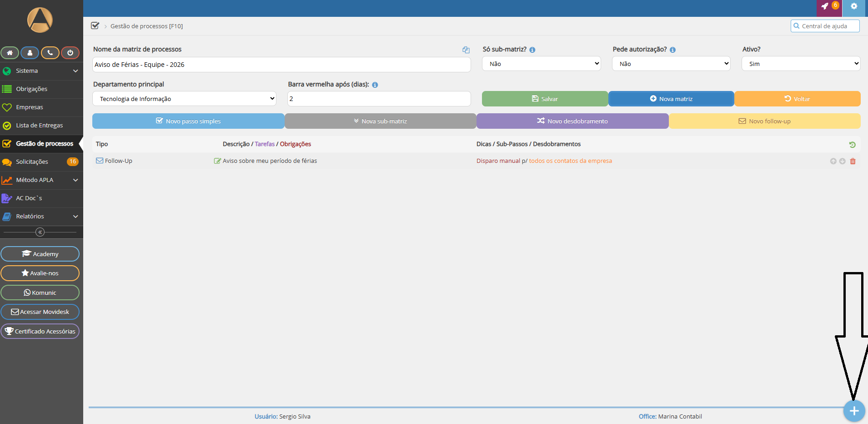868x424 pixels.
Task: Click the home icon in sidebar
Action: 10,53
